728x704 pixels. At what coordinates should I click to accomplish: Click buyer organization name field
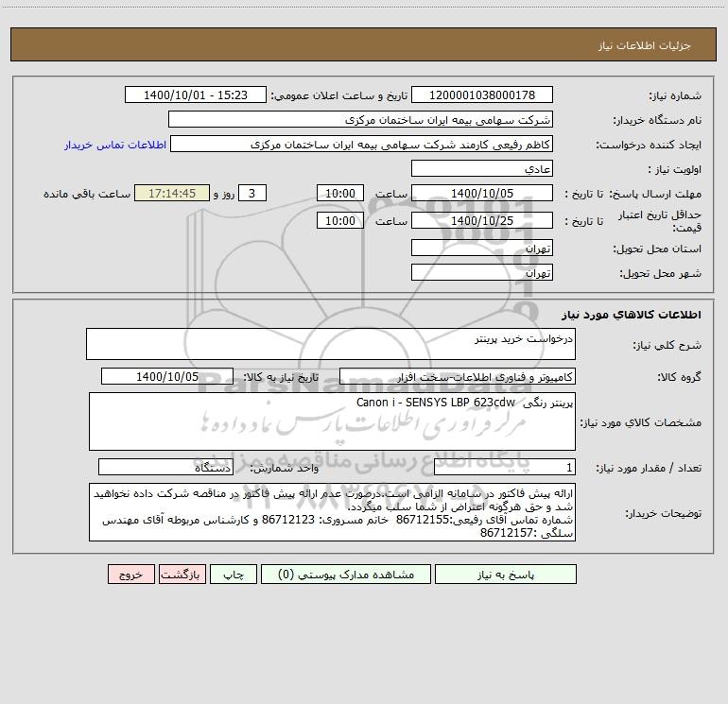click(360, 119)
